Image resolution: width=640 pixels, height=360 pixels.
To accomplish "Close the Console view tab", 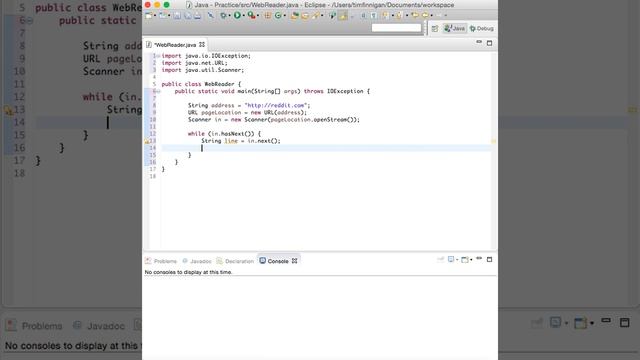I will pos(295,261).
